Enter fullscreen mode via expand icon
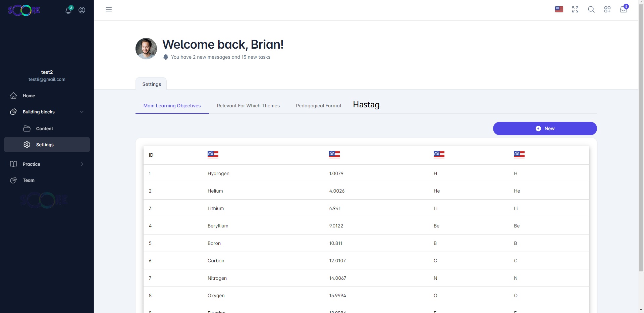 (x=575, y=9)
